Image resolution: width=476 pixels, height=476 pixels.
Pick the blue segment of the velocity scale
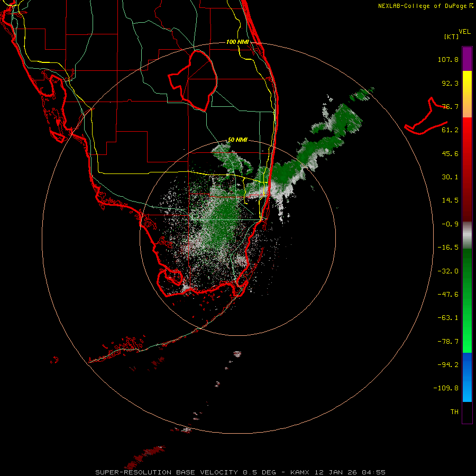click(467, 377)
